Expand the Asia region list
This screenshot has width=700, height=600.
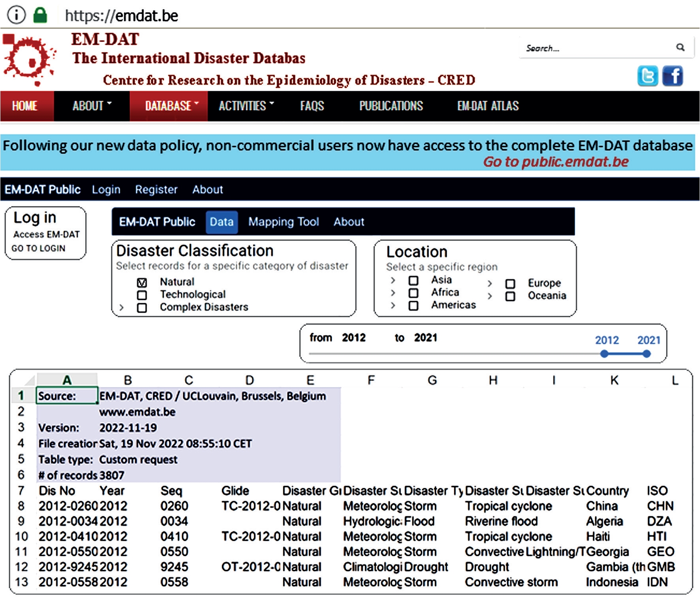[x=393, y=280]
